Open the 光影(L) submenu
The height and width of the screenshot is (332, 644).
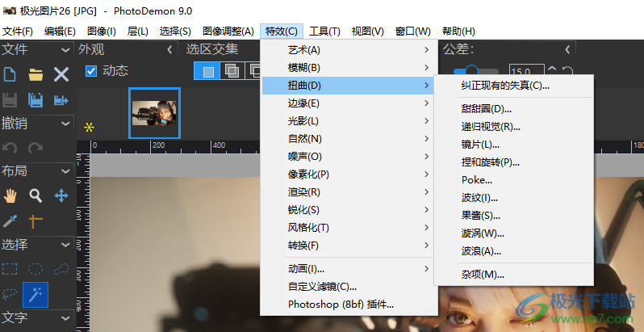348,121
